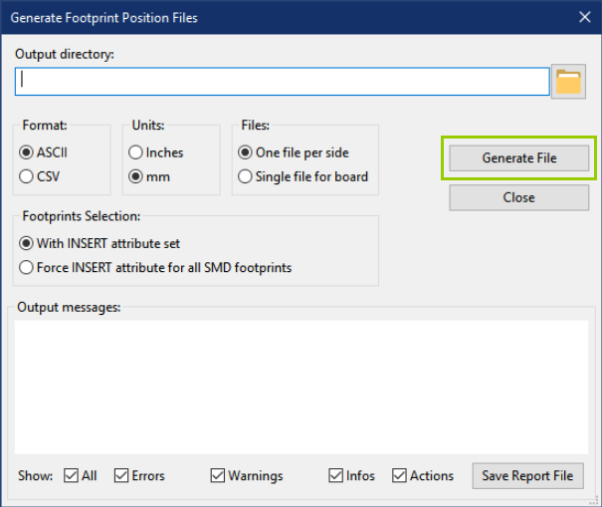Click the folder browse icon
This screenshot has height=507, width=602.
click(x=568, y=82)
